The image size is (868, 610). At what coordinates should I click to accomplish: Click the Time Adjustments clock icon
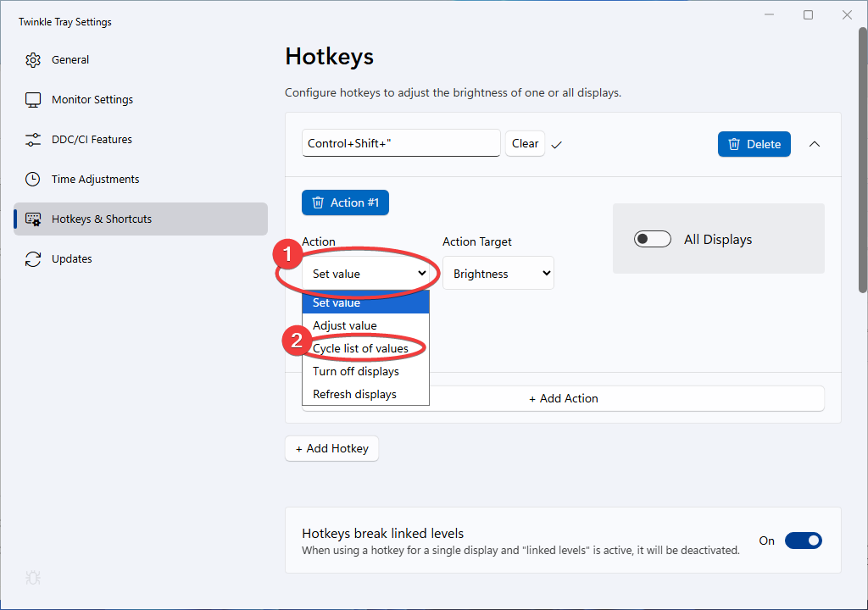click(33, 180)
